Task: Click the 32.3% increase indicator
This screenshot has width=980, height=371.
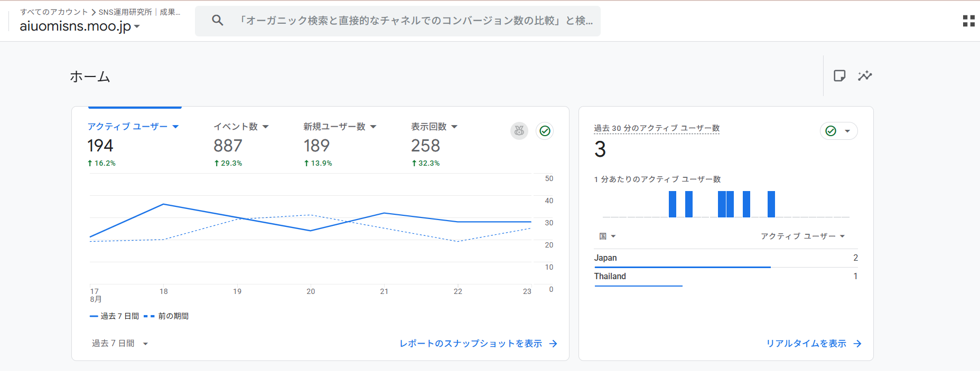Action: [426, 163]
